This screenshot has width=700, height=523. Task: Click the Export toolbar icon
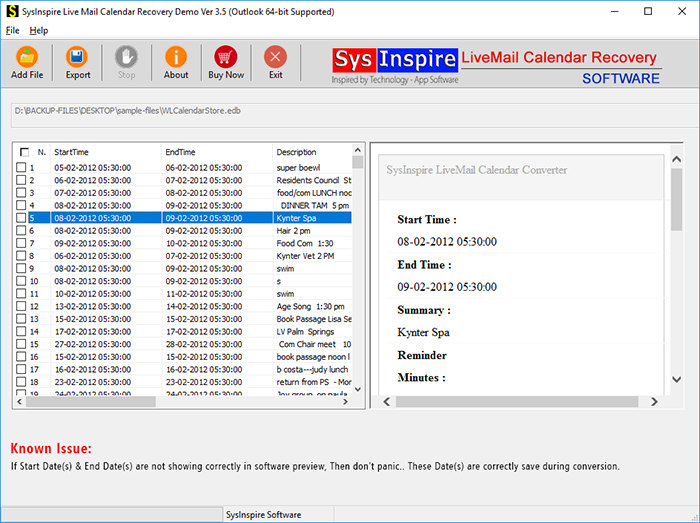77,57
